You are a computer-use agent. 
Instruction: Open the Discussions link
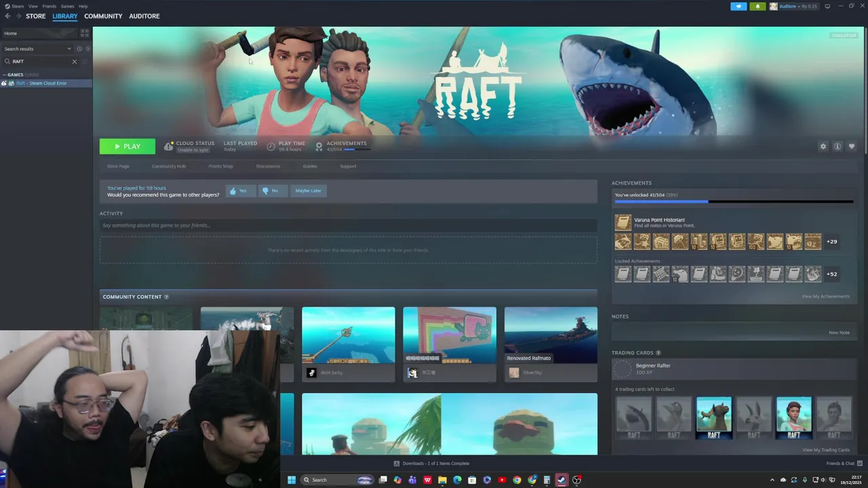(x=268, y=166)
